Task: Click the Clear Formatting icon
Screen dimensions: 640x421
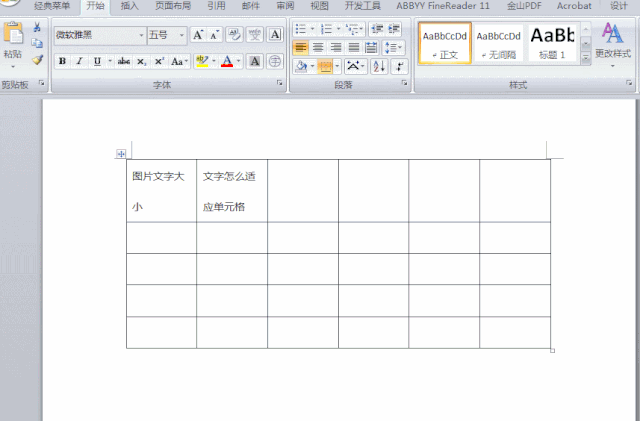Action: 234,35
